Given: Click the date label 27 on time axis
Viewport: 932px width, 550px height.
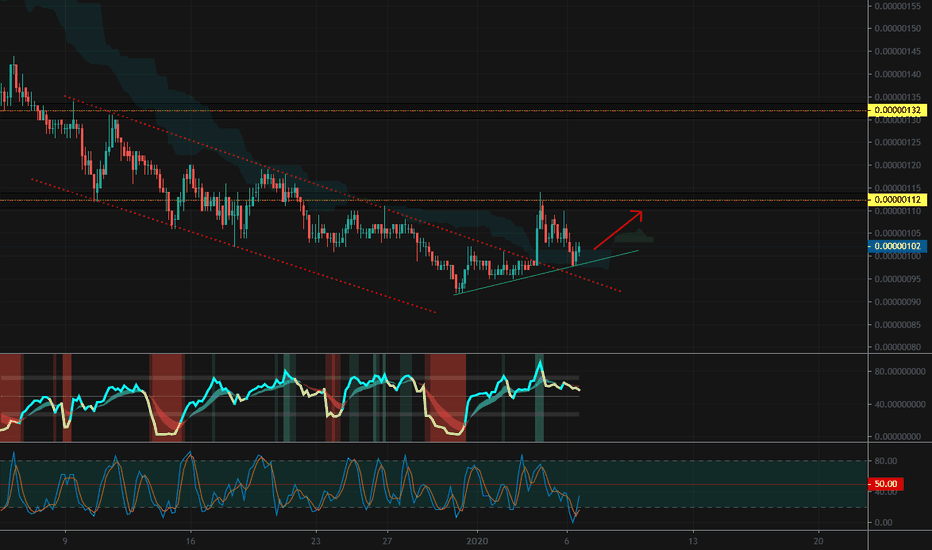Looking at the screenshot, I should 387,541.
